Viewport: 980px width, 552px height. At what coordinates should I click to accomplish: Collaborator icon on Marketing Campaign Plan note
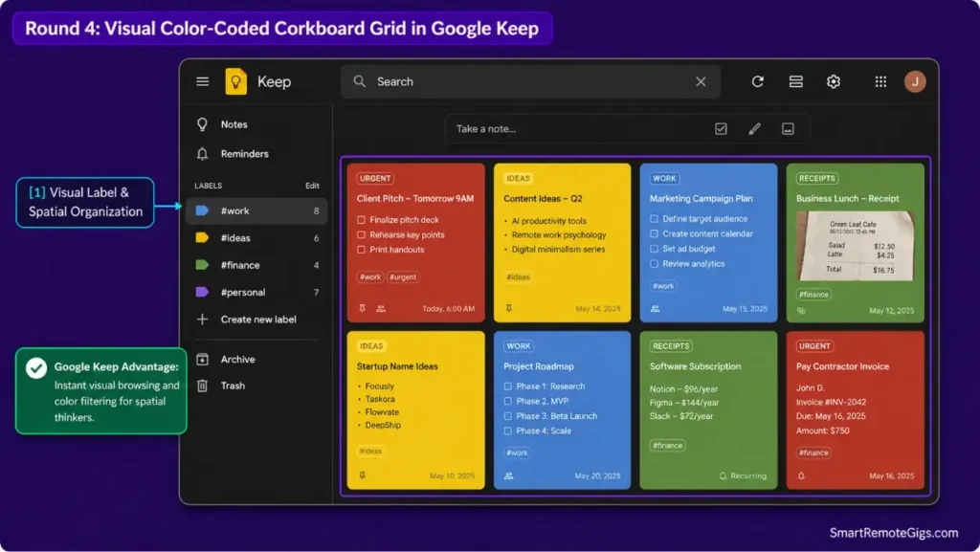(x=655, y=308)
